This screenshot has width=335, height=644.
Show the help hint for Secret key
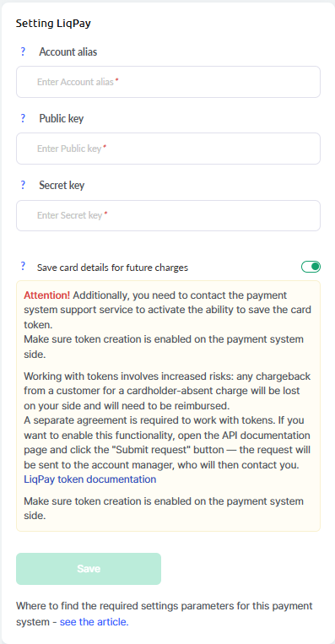[23, 185]
